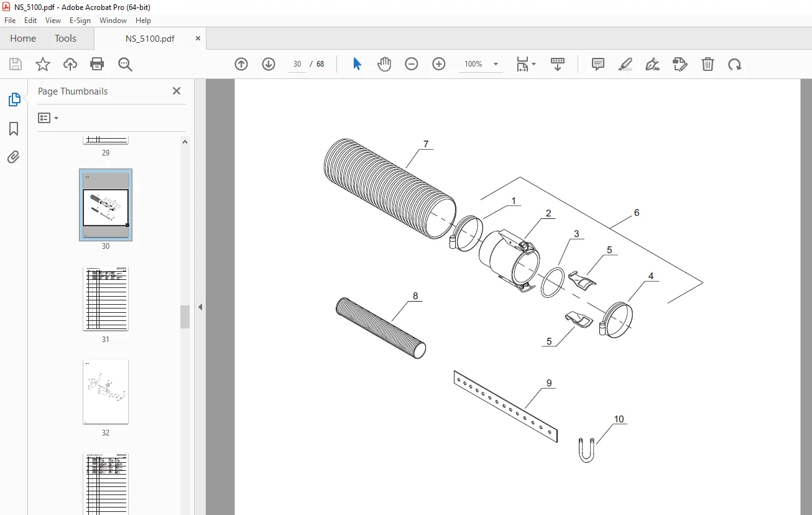This screenshot has width=812, height=515.
Task: Open the Attachments paperclip pane
Action: pos(14,157)
